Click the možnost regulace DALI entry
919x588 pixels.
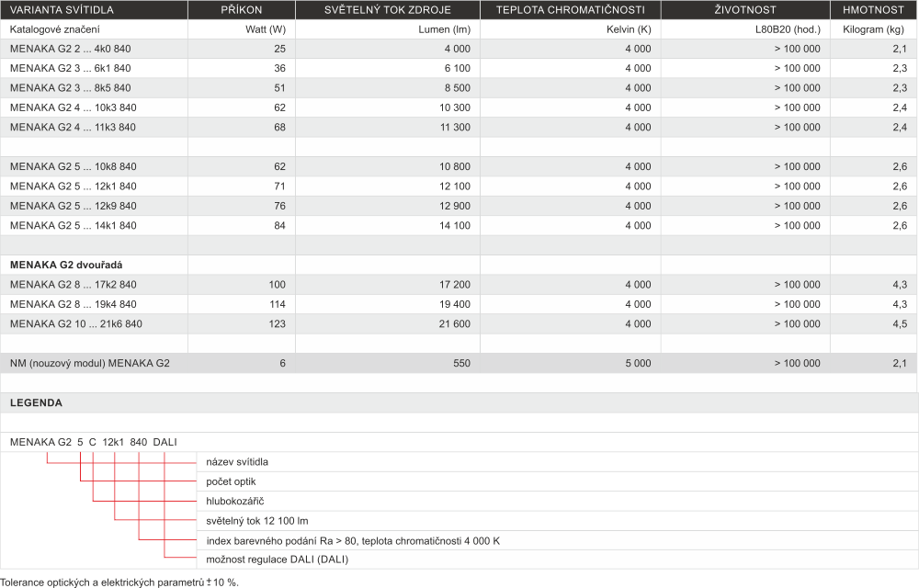coord(278,560)
